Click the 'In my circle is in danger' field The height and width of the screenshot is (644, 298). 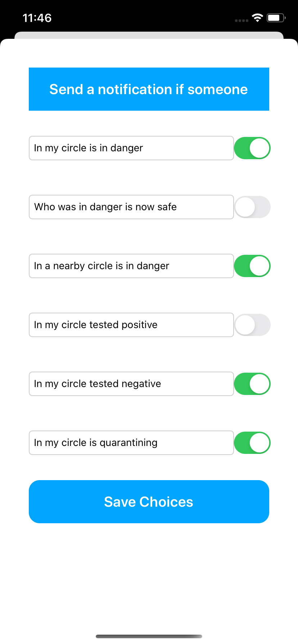point(131,148)
